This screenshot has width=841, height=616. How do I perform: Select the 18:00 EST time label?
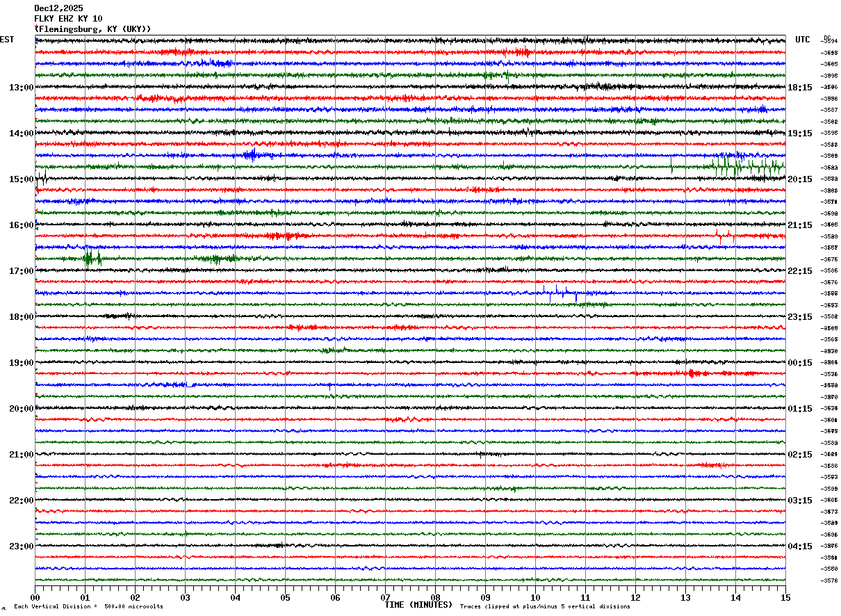tap(22, 317)
